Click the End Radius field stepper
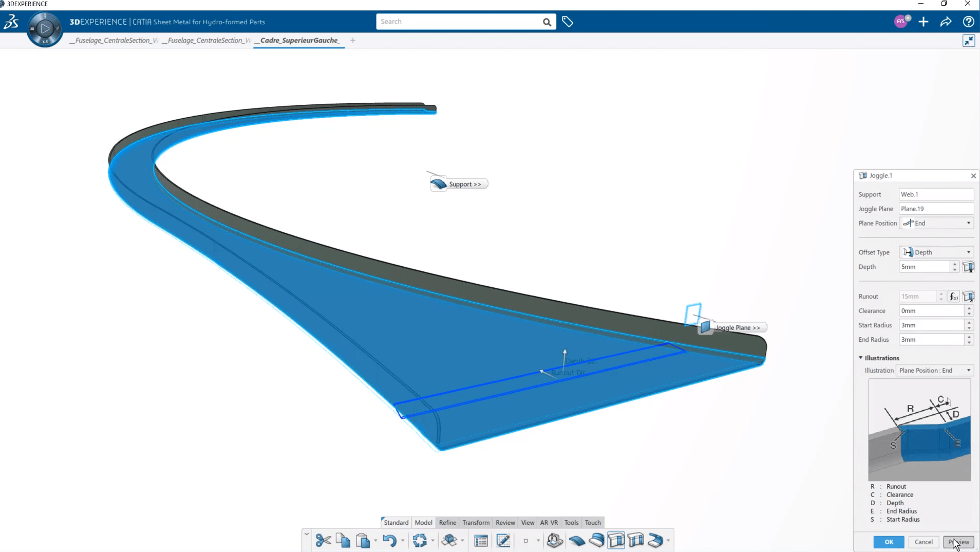Screen dimensions: 980x552 tap(969, 340)
